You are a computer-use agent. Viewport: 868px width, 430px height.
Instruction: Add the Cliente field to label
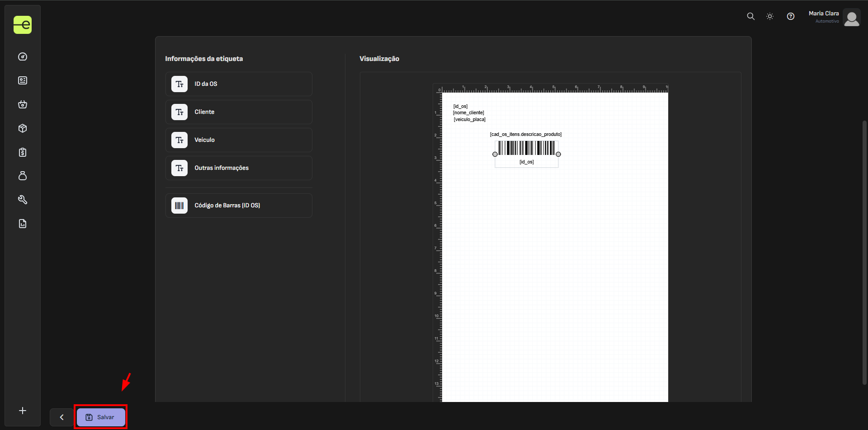coord(239,112)
